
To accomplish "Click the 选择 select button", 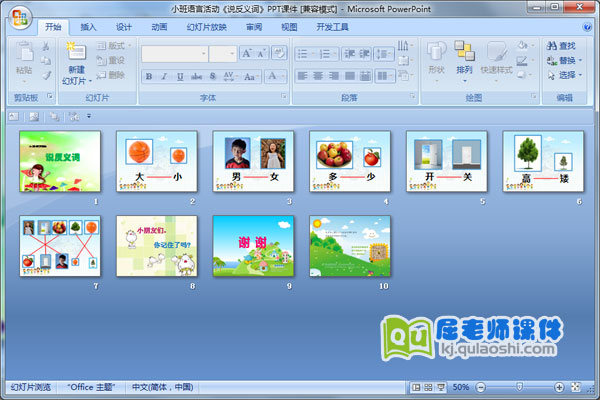I will coord(564,75).
